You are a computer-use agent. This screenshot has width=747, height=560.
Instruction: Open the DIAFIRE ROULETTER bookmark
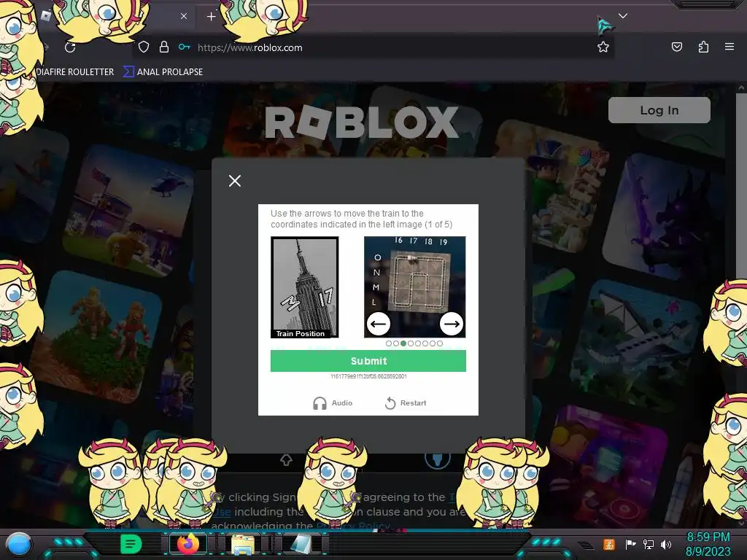[x=75, y=72]
